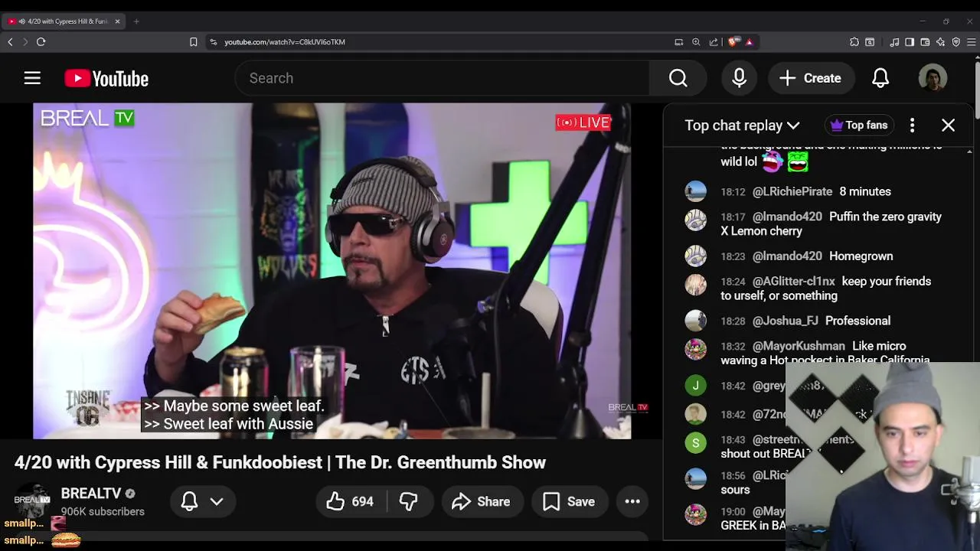Reload the page
980x551 pixels.
coord(41,42)
